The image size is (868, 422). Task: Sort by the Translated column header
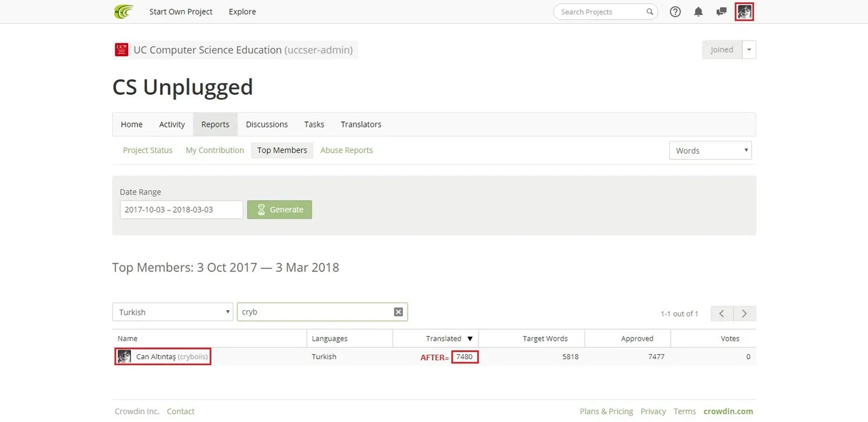coord(443,338)
